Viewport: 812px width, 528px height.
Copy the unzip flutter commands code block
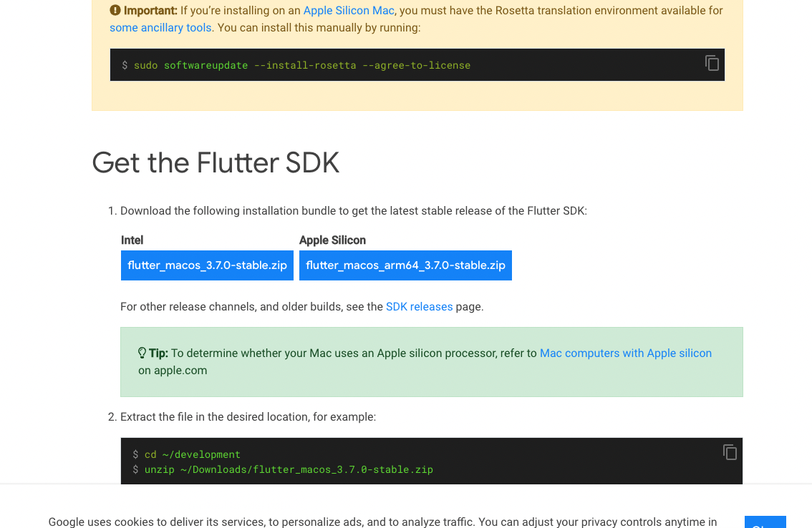coord(730,452)
